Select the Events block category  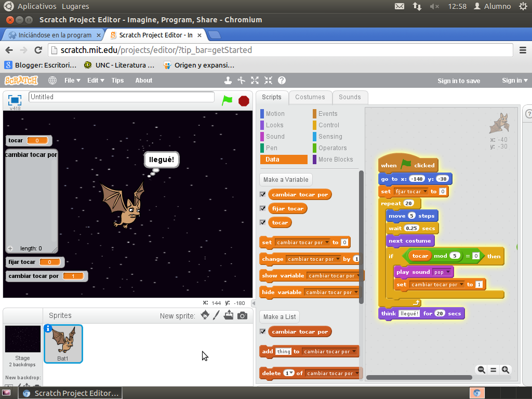(328, 114)
